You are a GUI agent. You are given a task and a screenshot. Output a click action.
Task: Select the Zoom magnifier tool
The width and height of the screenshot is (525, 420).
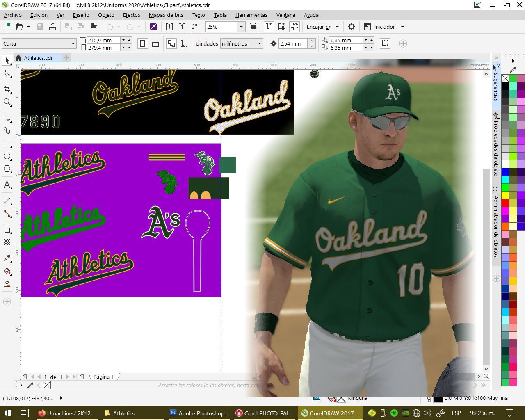click(x=7, y=102)
